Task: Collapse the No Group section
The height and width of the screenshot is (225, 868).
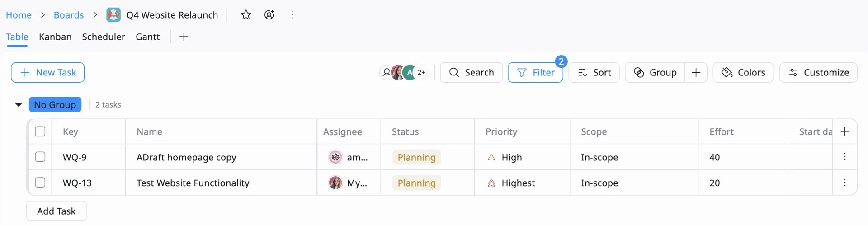Action: point(19,104)
